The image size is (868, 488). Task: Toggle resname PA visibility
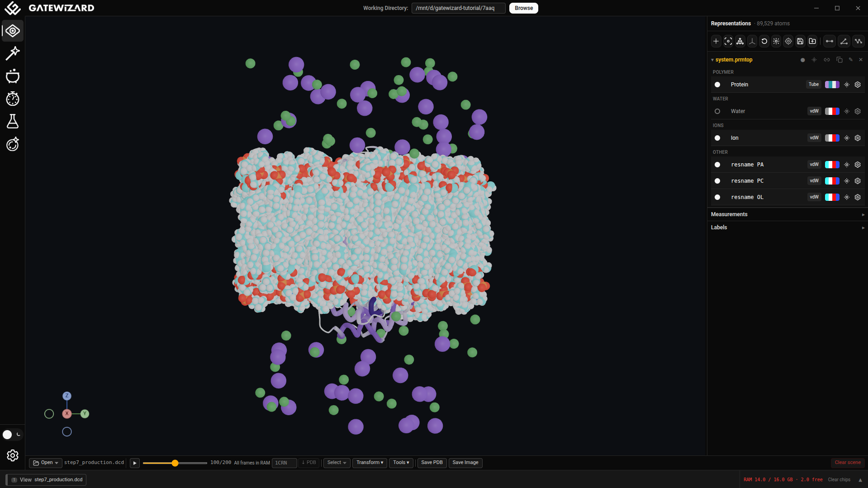tap(717, 165)
